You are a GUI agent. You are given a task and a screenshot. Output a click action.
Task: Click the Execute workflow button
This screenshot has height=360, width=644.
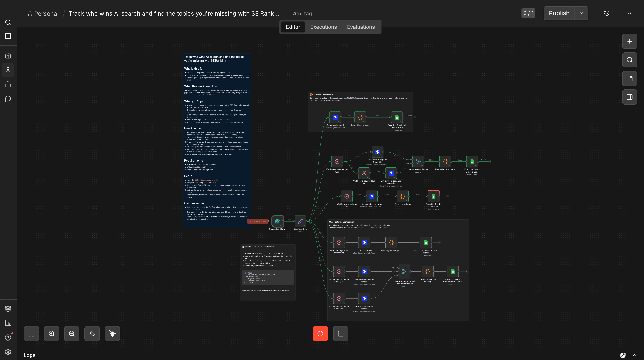pos(258,221)
